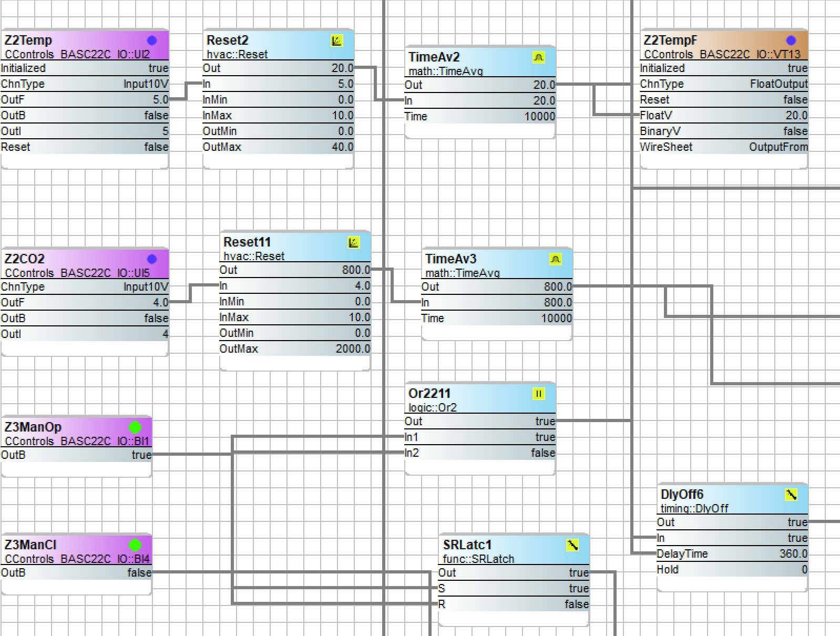The image size is (840, 636).
Task: Click the TimeAv2 Time value 10000
Action: pos(539,117)
